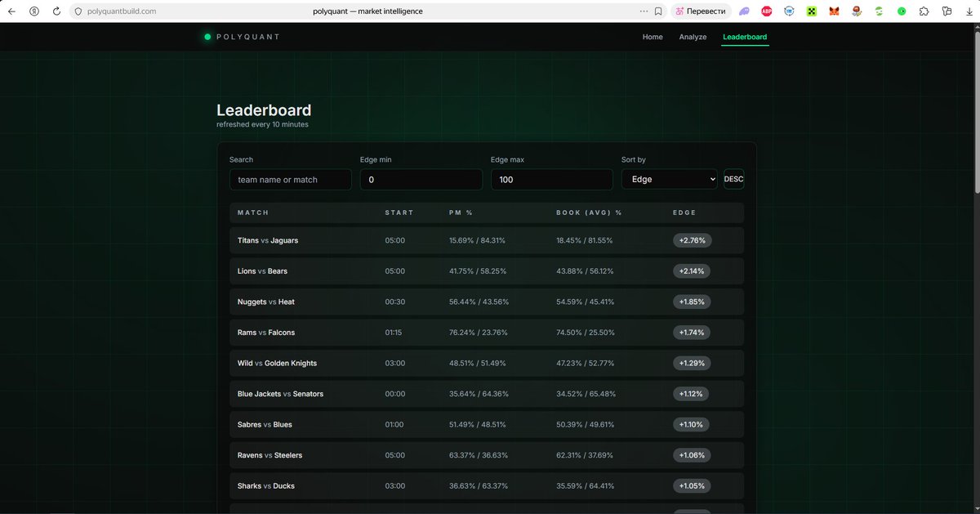
Task: Click the shield icon in the address bar
Action: pyautogui.click(x=78, y=11)
